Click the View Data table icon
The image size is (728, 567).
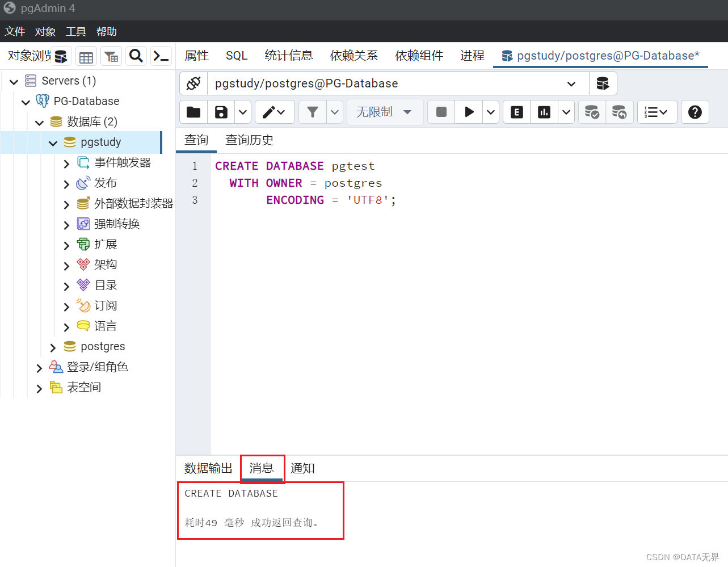click(x=86, y=56)
